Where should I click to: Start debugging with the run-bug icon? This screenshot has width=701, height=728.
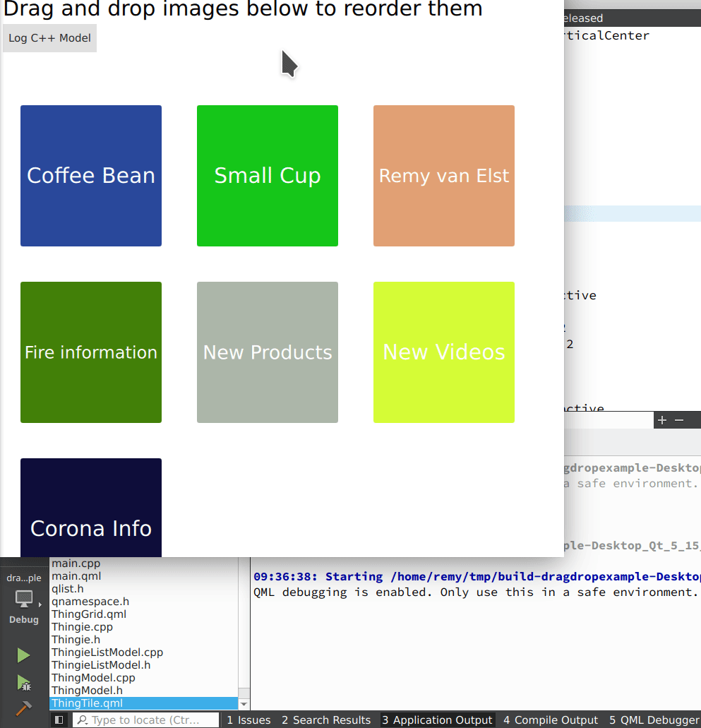[x=23, y=683]
